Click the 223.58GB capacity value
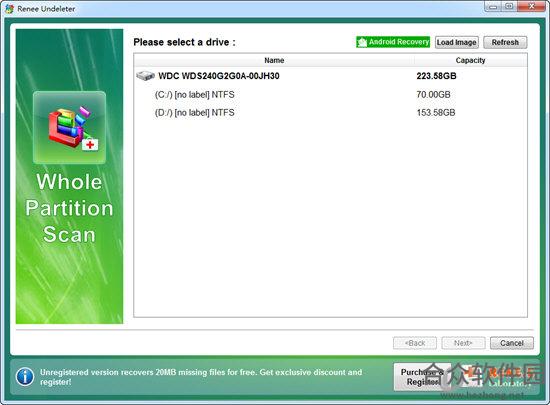550x405 pixels. click(x=436, y=76)
